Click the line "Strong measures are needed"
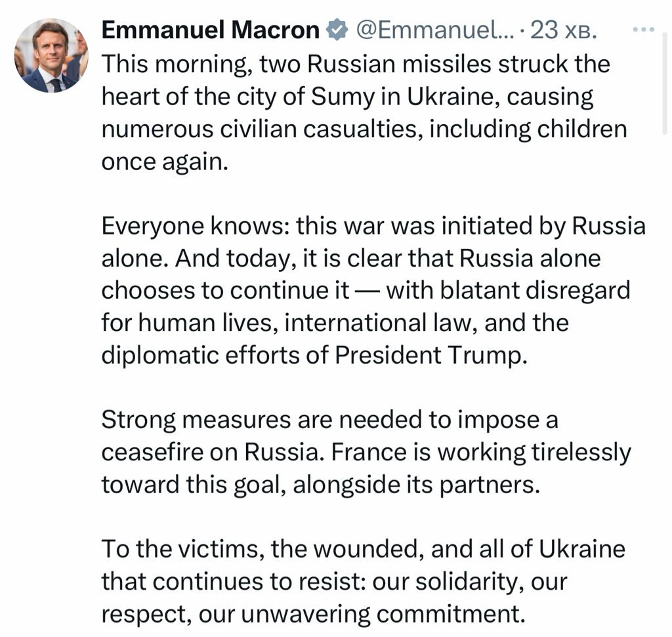 [x=329, y=420]
